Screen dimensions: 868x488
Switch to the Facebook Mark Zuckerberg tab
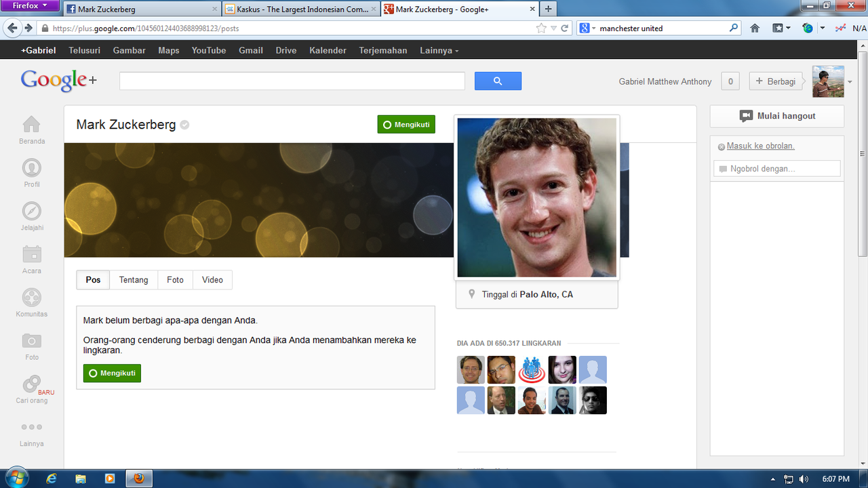click(141, 9)
